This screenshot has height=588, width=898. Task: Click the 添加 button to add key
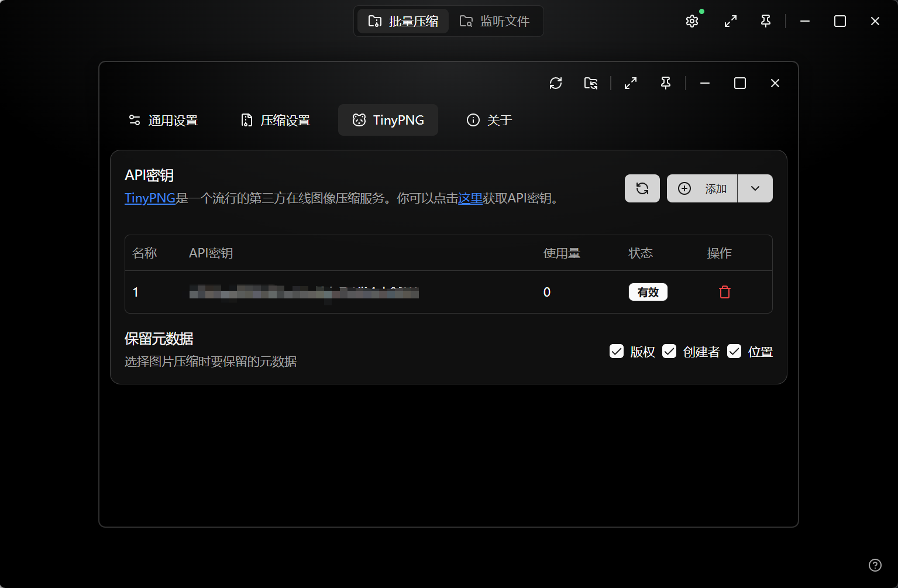702,188
